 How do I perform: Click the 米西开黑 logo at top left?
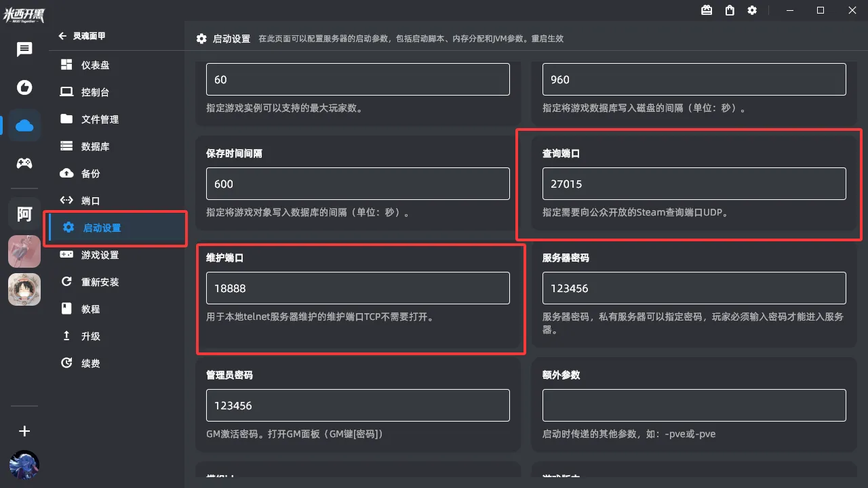pos(24,14)
